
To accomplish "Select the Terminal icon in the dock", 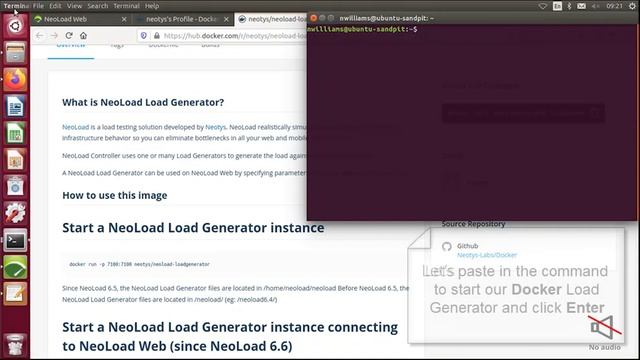I will pyautogui.click(x=15, y=240).
